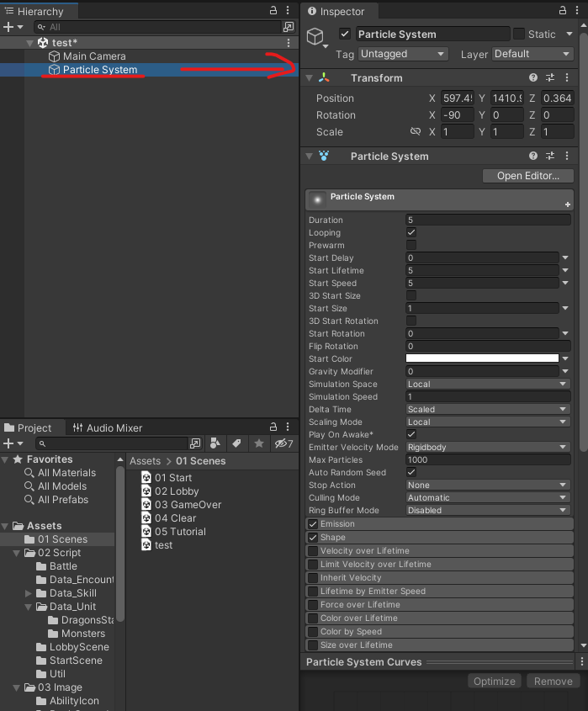This screenshot has height=711, width=588.
Task: Open the Emitter Velocity Mode dropdown
Action: coord(488,447)
